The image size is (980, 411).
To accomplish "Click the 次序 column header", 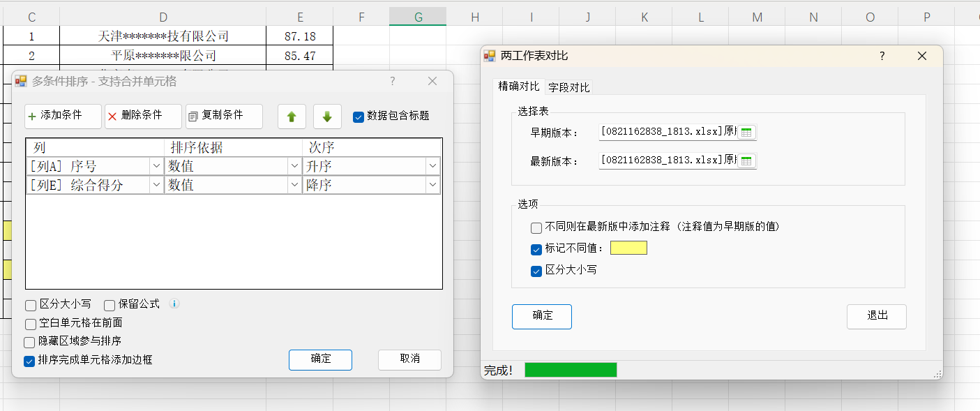I will point(372,148).
